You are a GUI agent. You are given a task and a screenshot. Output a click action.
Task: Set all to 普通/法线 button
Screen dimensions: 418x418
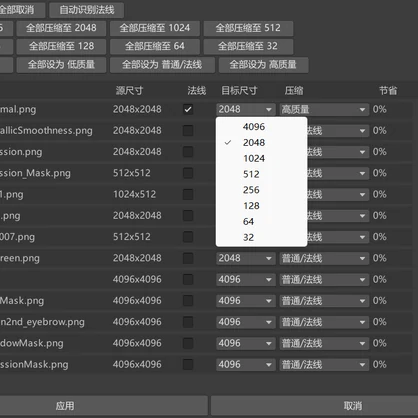point(162,65)
